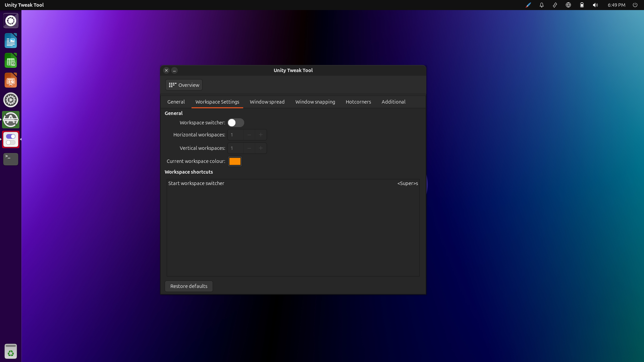This screenshot has height=362, width=644.
Task: Click the notification bell indicator
Action: (541, 5)
